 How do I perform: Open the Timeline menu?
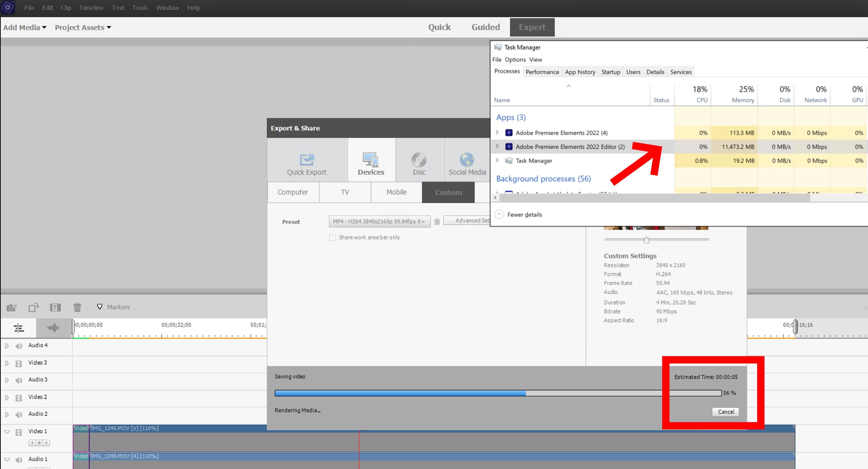tap(91, 8)
